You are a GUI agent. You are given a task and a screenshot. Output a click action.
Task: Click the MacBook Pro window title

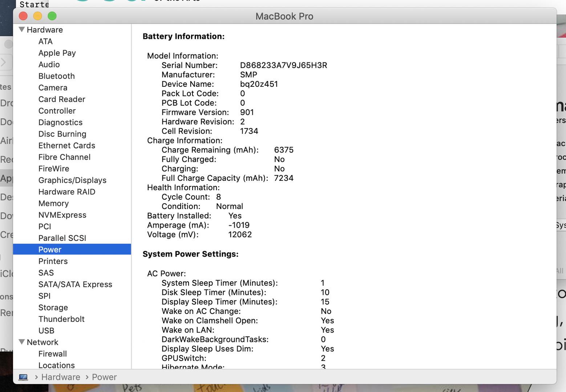(284, 16)
